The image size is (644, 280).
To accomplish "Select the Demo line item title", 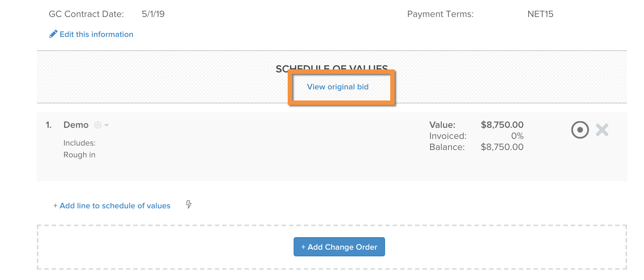I will [76, 125].
